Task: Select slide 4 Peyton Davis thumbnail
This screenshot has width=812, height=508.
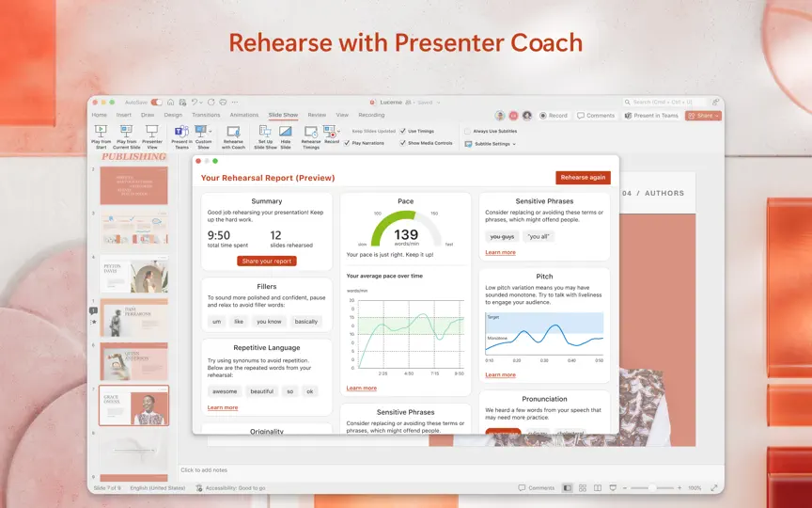Action: [134, 275]
